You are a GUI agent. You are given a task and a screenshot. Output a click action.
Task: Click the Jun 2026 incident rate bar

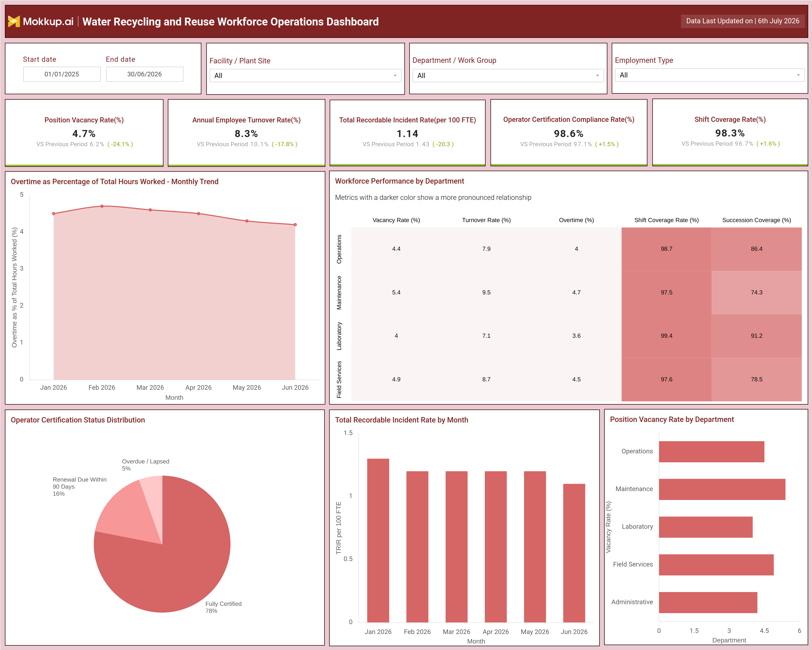574,553
